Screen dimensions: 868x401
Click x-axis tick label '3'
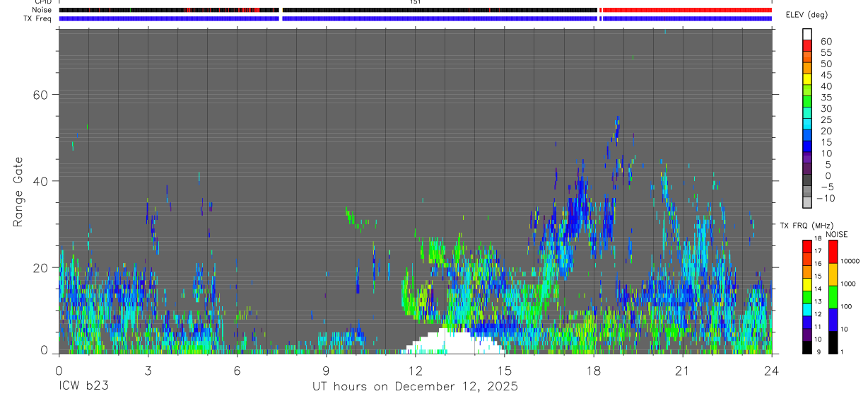tap(148, 371)
